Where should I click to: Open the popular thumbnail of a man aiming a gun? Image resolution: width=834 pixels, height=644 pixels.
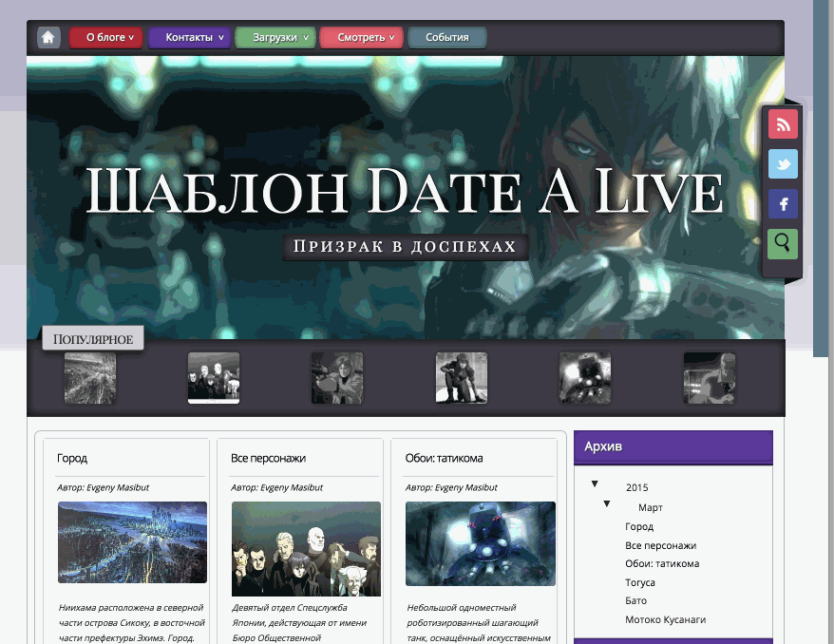tap(337, 378)
